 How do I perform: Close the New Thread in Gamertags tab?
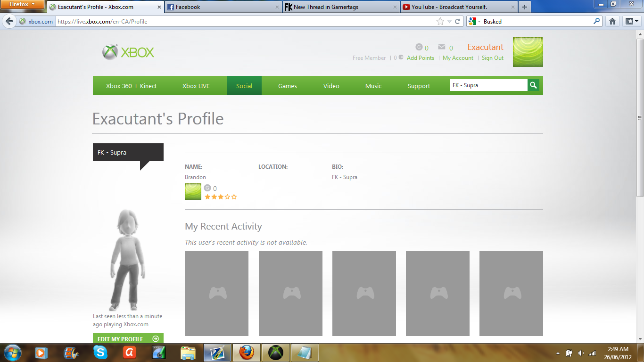coord(395,7)
